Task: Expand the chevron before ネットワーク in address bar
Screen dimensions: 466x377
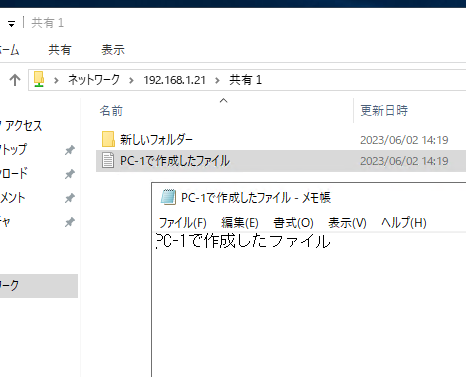Action: [56, 80]
